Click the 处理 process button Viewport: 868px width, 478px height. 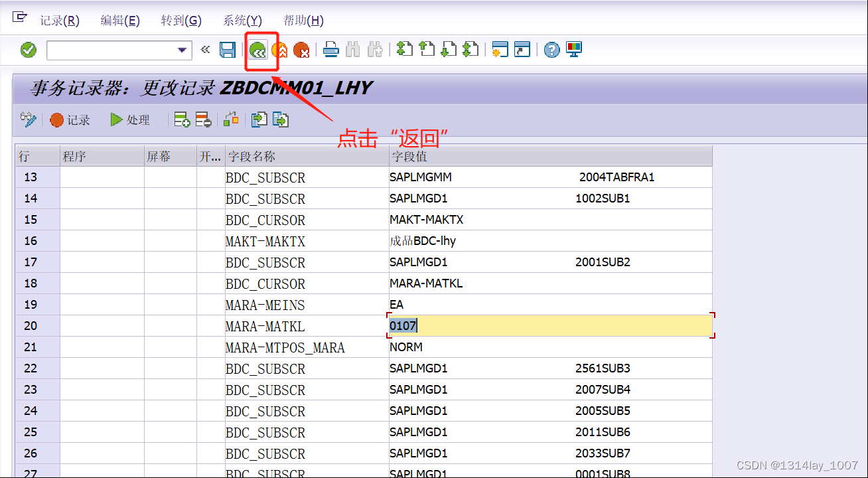click(x=130, y=119)
